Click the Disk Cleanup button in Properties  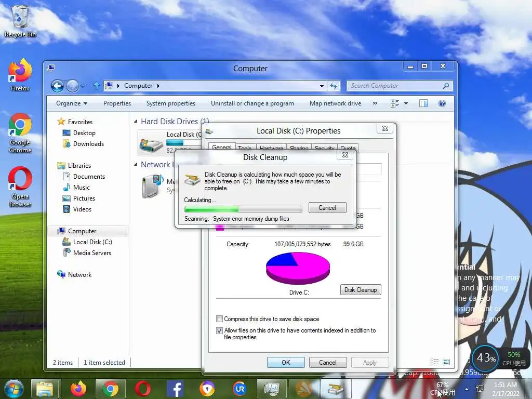(x=361, y=290)
